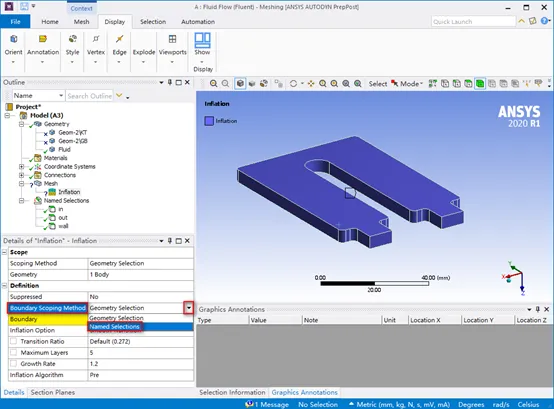Screen dimensions: 554x409
Task: Click the ribbon collapse caret icon
Action: click(521, 21)
